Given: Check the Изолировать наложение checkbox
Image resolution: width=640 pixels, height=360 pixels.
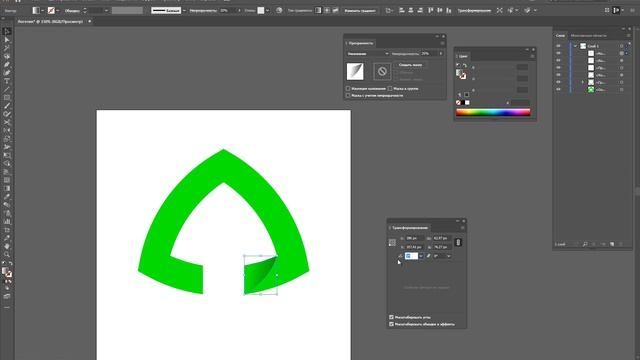Looking at the screenshot, I should point(348,89).
